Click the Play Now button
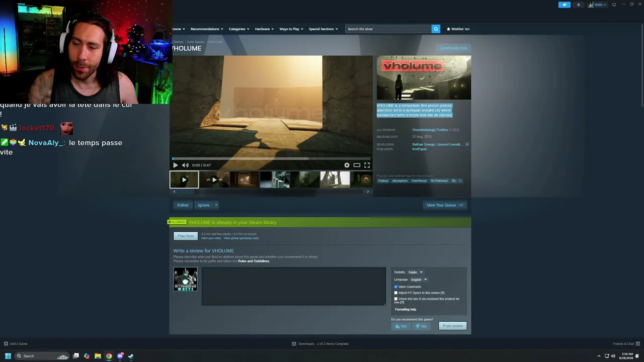The image size is (644, 362). [x=186, y=236]
